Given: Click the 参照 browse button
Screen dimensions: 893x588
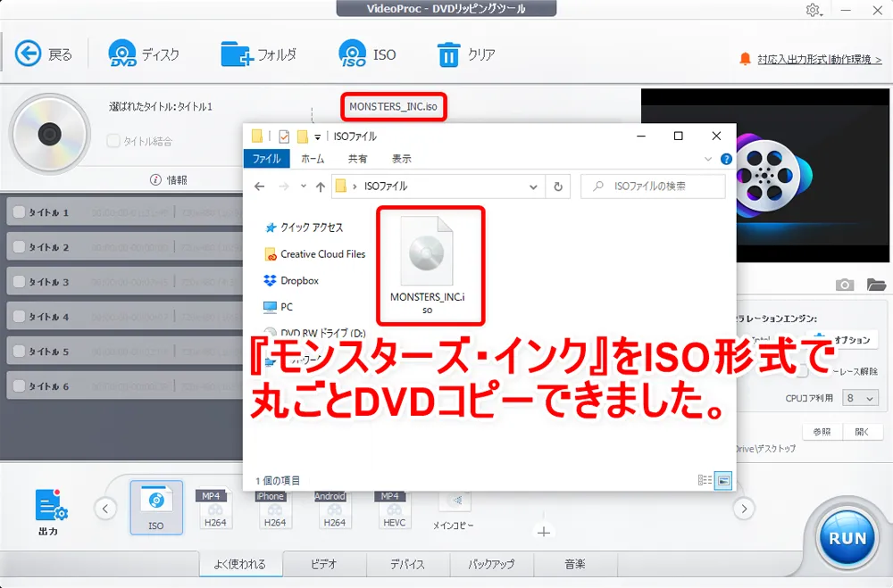Looking at the screenshot, I should coord(822,432).
